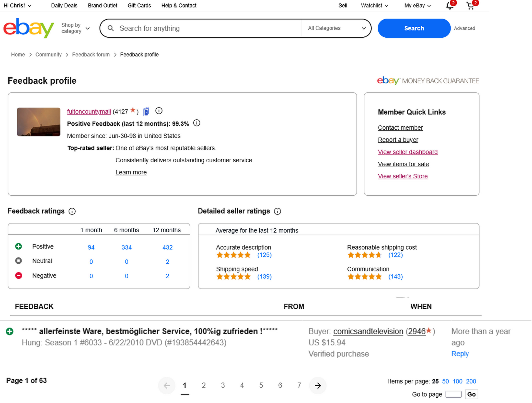Go to next feedback page arrow
The width and height of the screenshot is (532, 403).
tap(318, 386)
